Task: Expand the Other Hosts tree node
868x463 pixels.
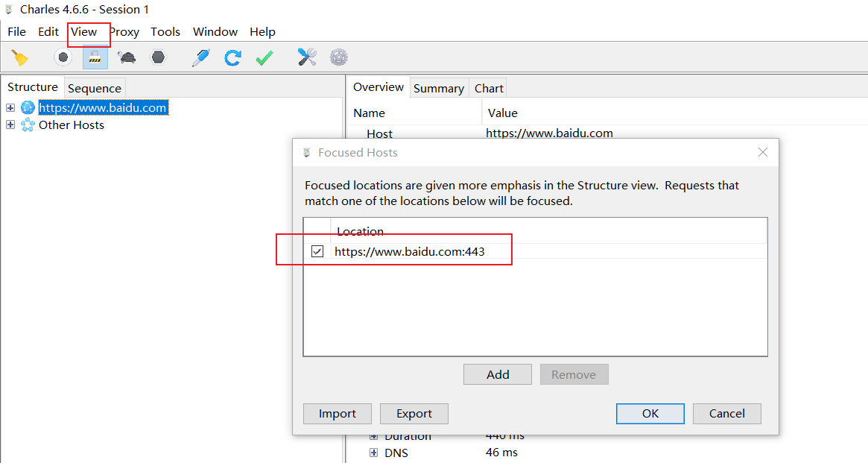Action: (10, 125)
